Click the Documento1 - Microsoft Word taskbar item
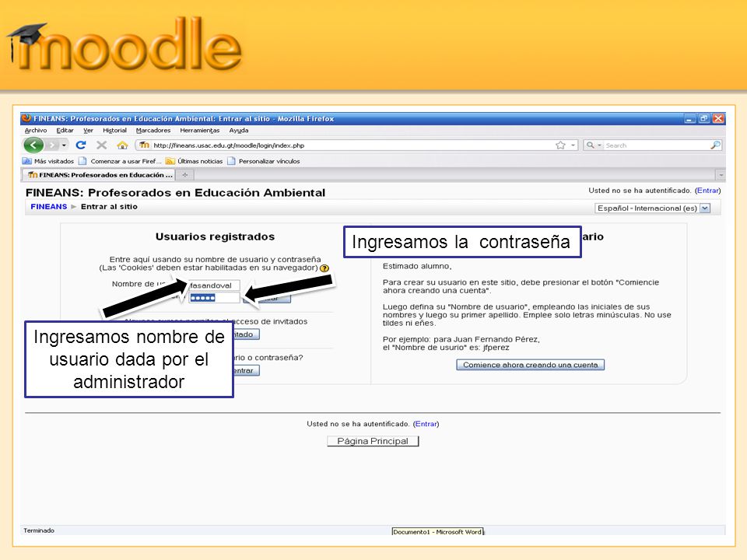747x560 pixels. 437,531
